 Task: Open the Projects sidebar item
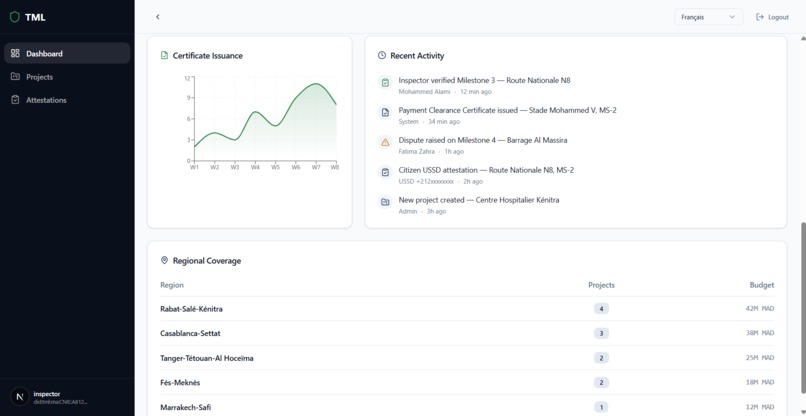tap(67, 77)
